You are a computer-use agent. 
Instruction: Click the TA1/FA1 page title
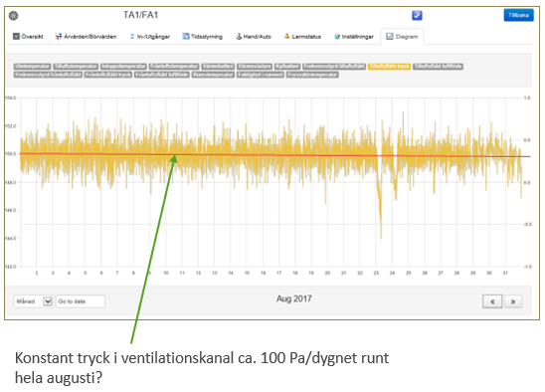click(141, 15)
